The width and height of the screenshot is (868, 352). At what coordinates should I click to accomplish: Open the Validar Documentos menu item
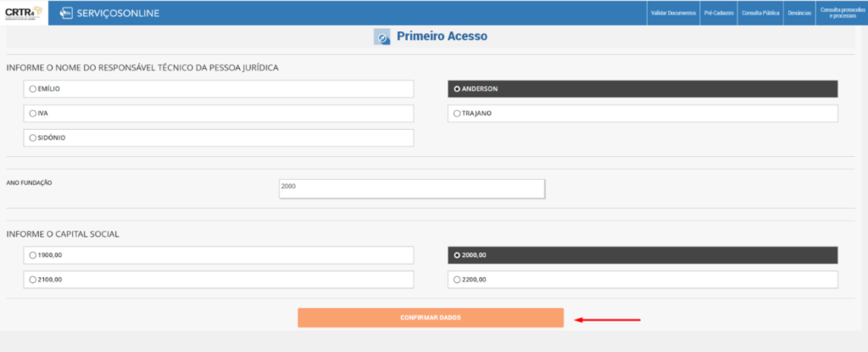coord(673,13)
